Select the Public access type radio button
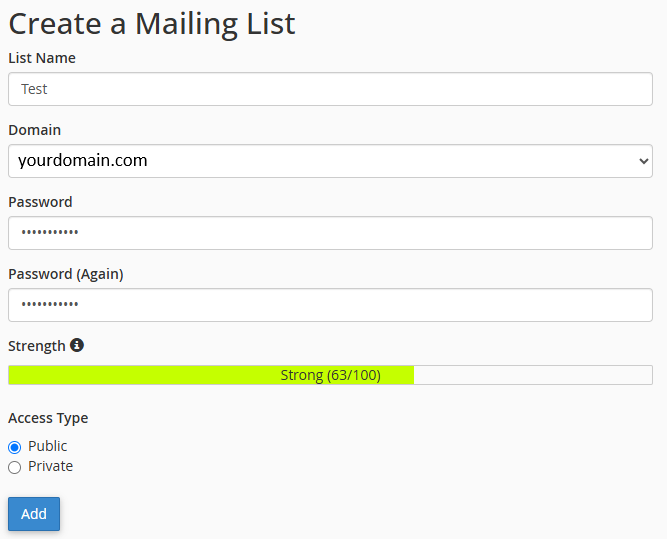Viewport: 667px width, 539px height. pos(14,447)
